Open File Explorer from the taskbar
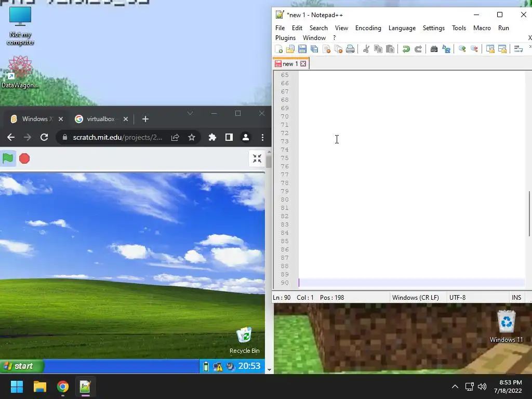Viewport: 532px width, 399px height. (x=39, y=387)
